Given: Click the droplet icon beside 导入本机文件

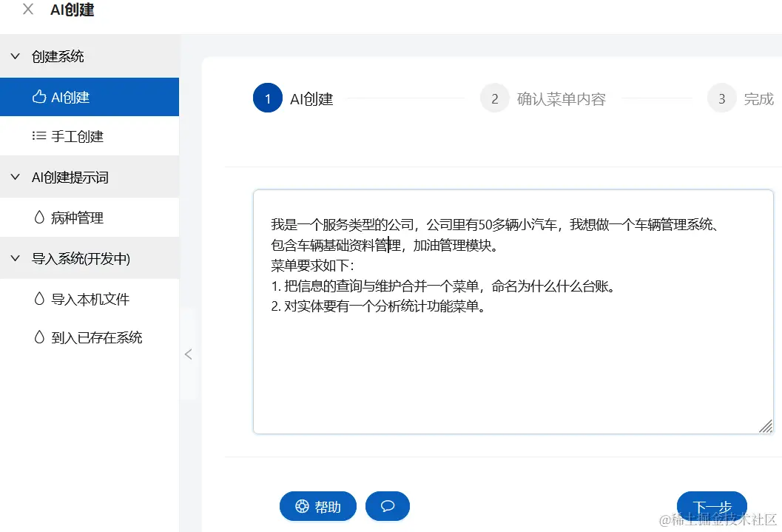Looking at the screenshot, I should click(x=39, y=298).
